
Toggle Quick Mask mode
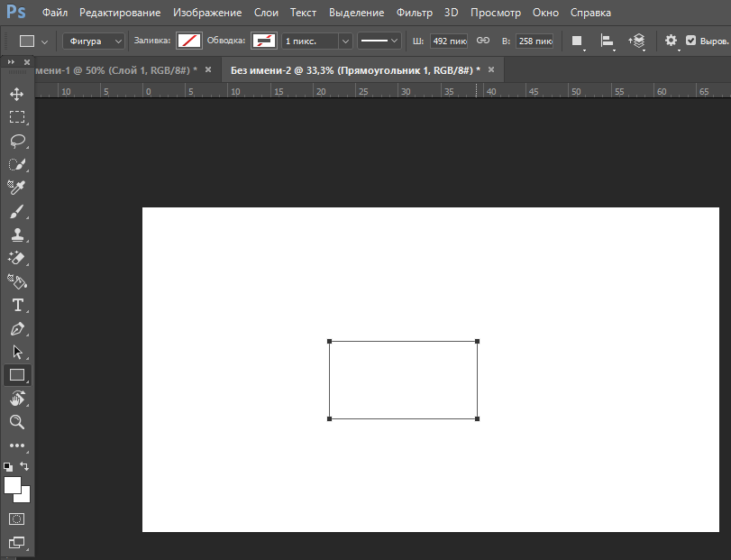click(16, 519)
